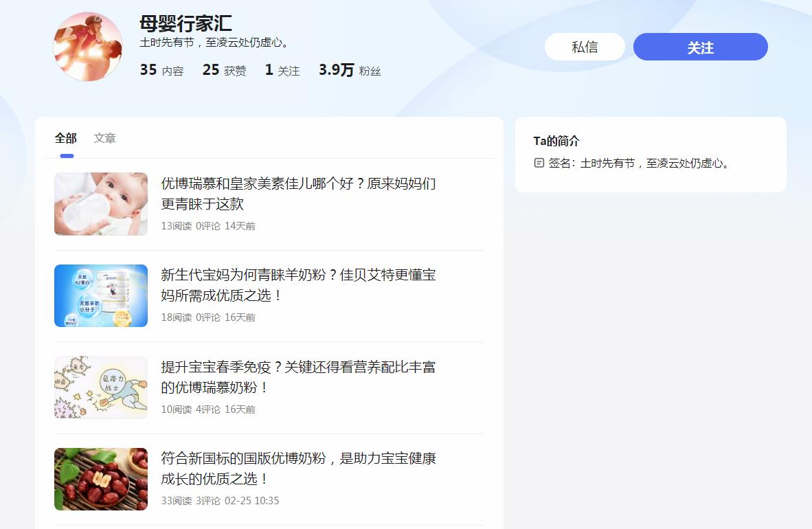Click the goat milk powder can thumbnail
Image resolution: width=812 pixels, height=529 pixels.
tap(101, 295)
